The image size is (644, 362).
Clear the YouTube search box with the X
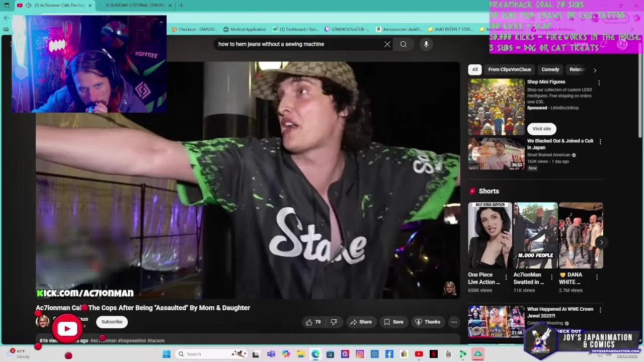click(387, 44)
